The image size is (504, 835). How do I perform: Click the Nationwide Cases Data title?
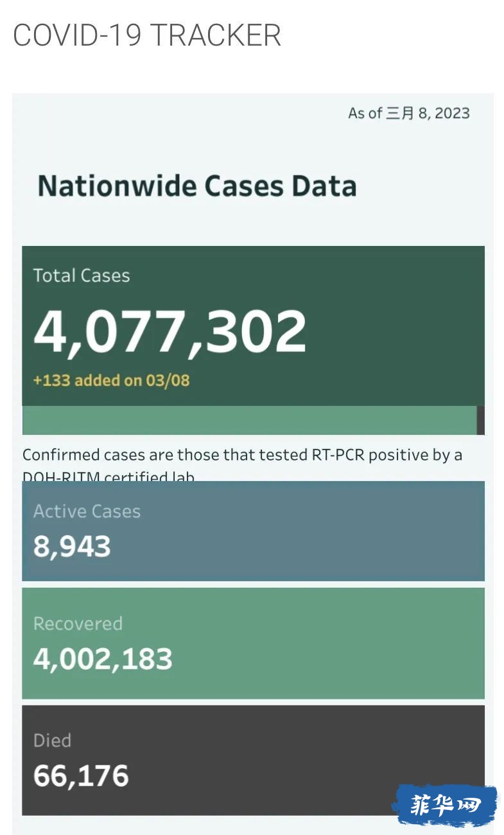[x=197, y=186]
